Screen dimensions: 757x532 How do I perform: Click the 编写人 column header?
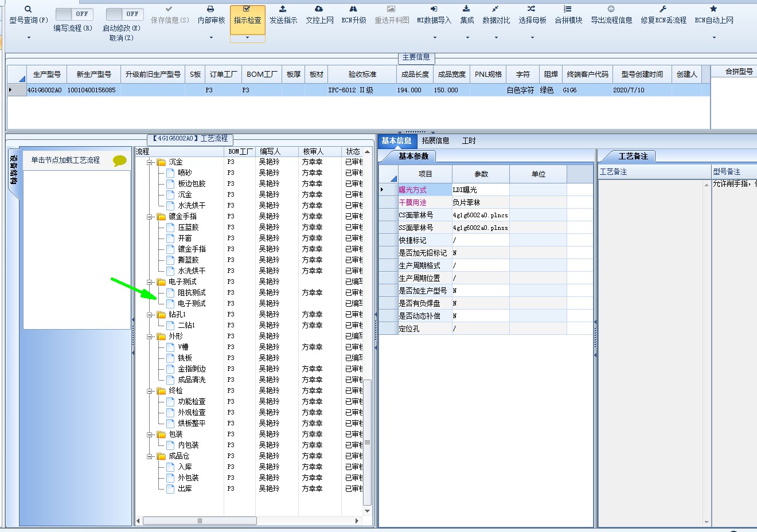277,151
